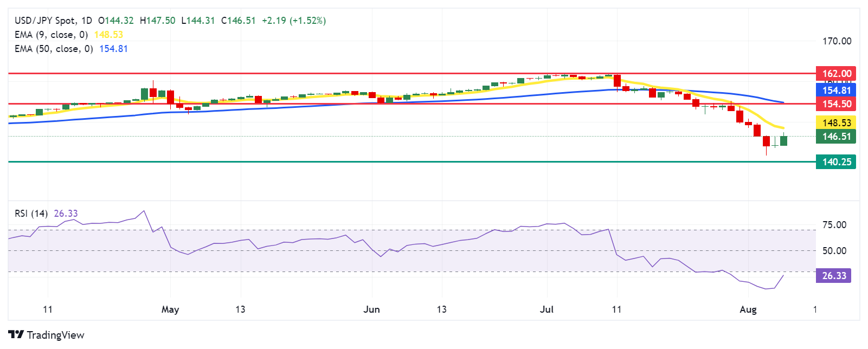Image resolution: width=868 pixels, height=349 pixels.
Task: Click the Jun label on time axis
Action: [371, 309]
